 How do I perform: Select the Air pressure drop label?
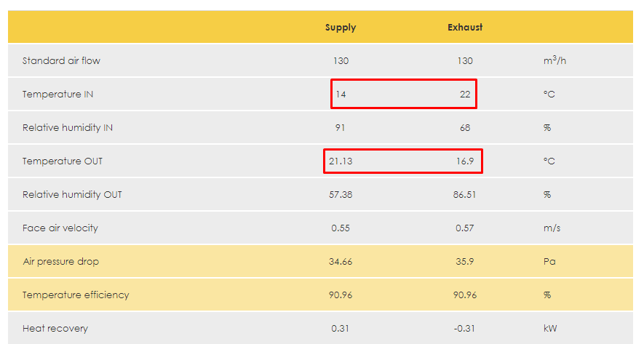point(60,262)
